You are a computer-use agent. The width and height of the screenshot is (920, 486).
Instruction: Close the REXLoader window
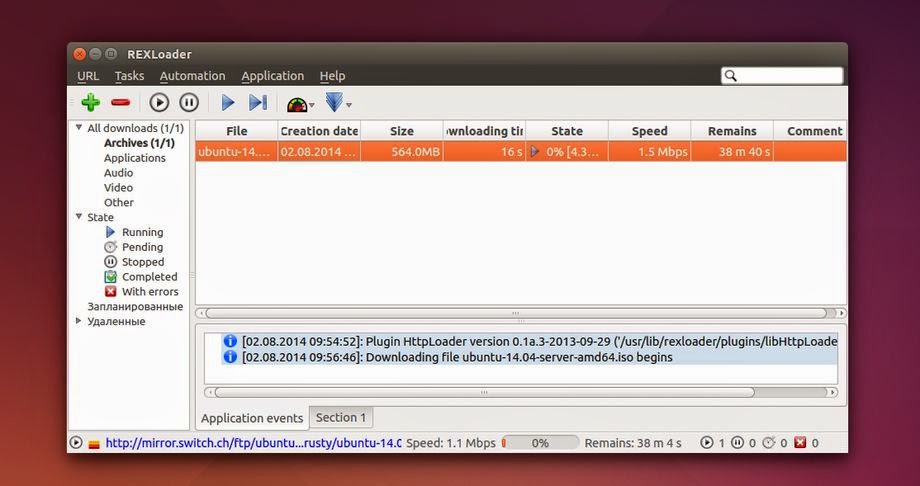click(80, 54)
